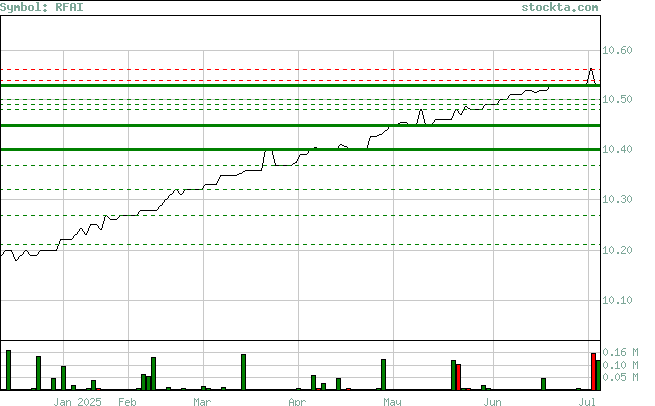Select the 10.10 price axis label
This screenshot has height=406, width=655.
coord(617,300)
